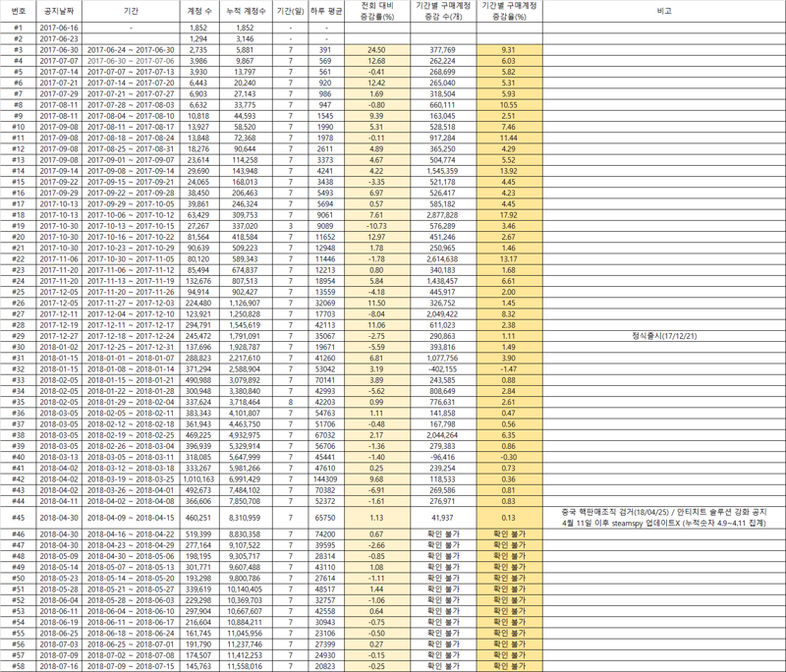
Task: Select the purchase rate cell "17.92"
Action: coord(509,215)
